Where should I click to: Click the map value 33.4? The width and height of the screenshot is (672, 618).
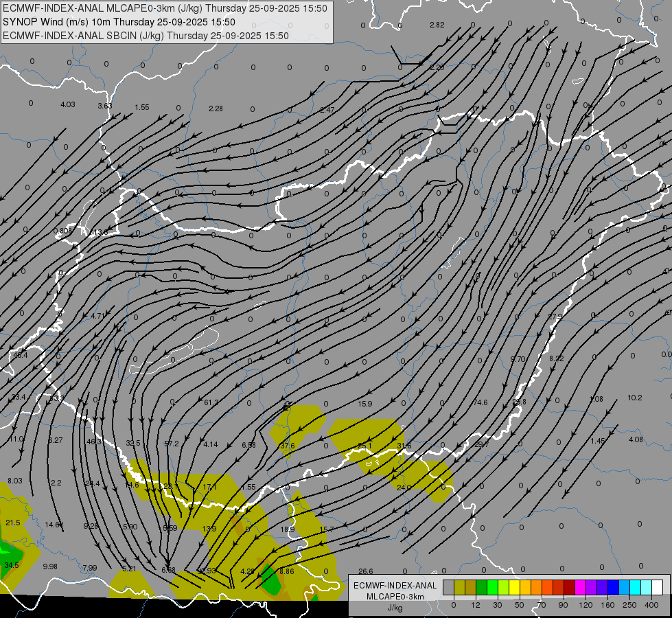click(19, 397)
